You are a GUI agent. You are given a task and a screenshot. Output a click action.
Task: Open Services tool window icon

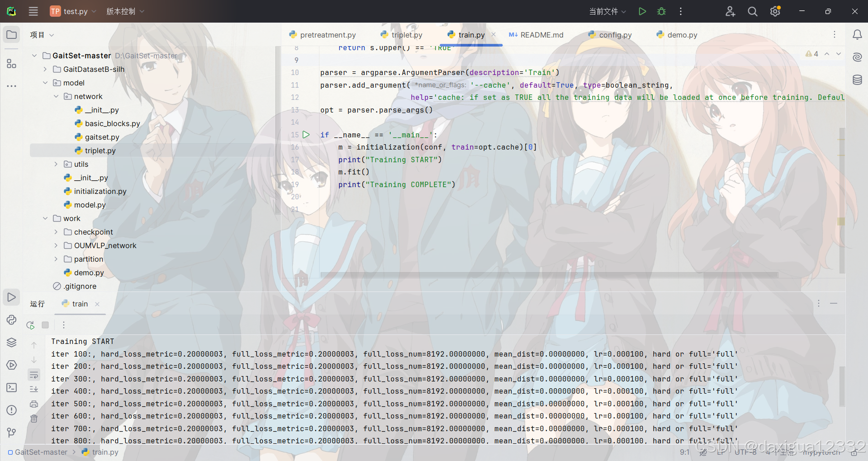pos(12,365)
